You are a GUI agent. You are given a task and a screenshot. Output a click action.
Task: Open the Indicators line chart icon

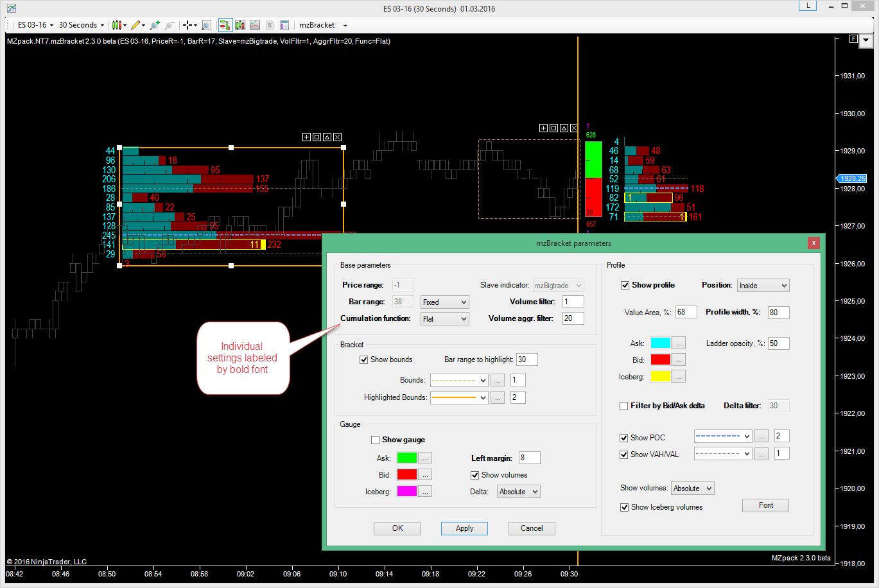coord(255,25)
